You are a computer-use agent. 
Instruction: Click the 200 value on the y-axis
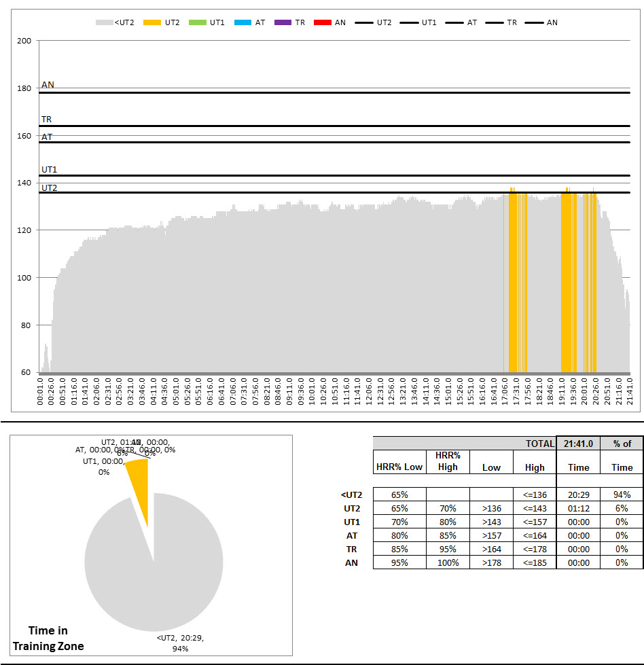[x=24, y=41]
